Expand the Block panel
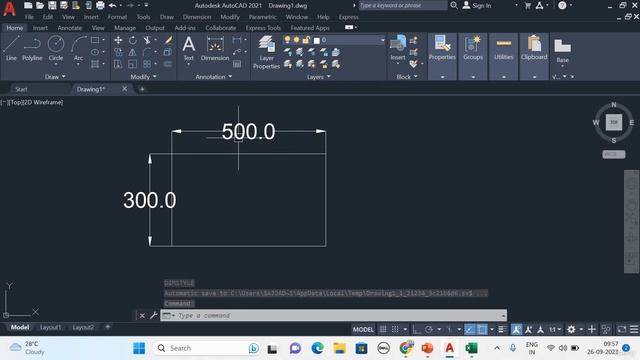Image resolution: width=640 pixels, height=360 pixels. [x=407, y=77]
